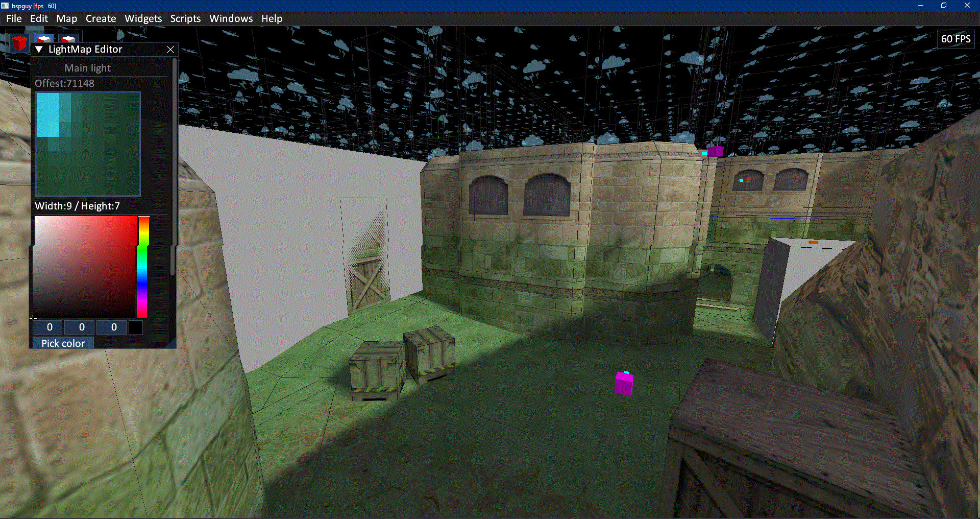Open the Create menu
This screenshot has width=980, height=519.
tap(101, 18)
